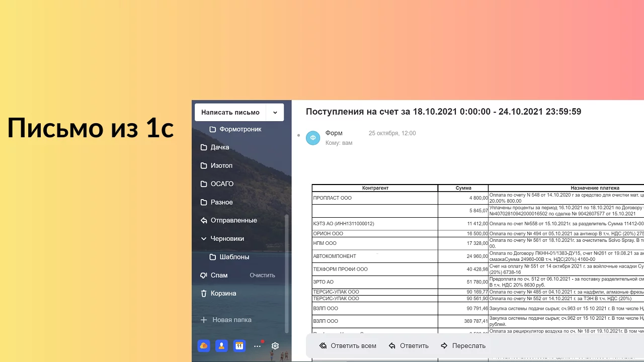The height and width of the screenshot is (362, 644).
Task: Click the amount 16 500,00
Action: (478, 234)
